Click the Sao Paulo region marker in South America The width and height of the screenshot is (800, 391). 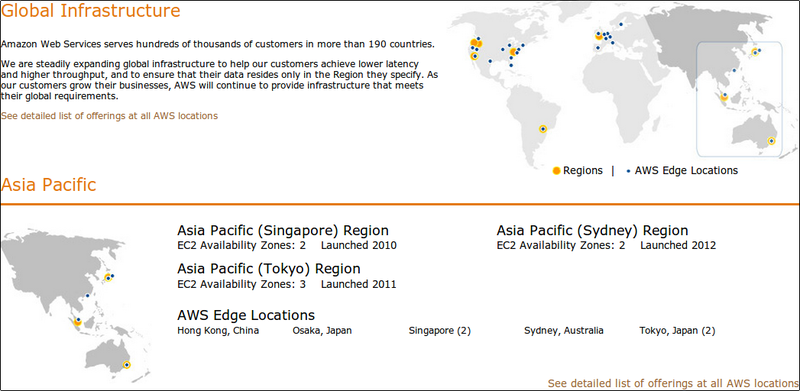pyautogui.click(x=543, y=129)
